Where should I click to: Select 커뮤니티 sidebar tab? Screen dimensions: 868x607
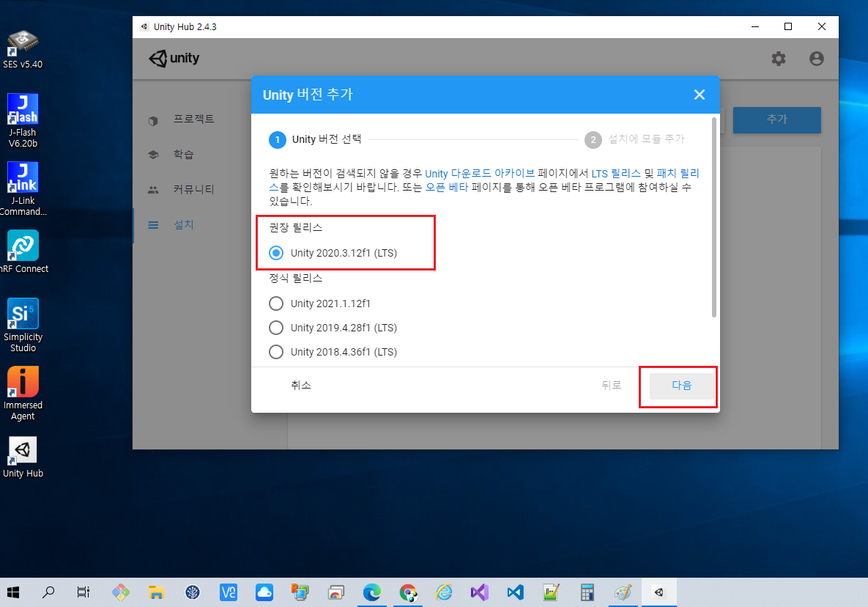(x=194, y=189)
